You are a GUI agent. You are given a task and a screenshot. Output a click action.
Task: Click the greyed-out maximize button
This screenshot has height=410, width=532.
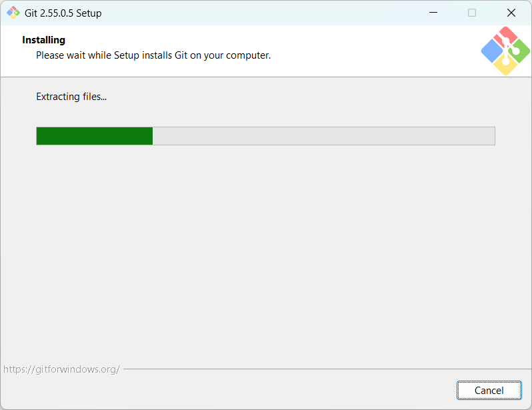472,13
